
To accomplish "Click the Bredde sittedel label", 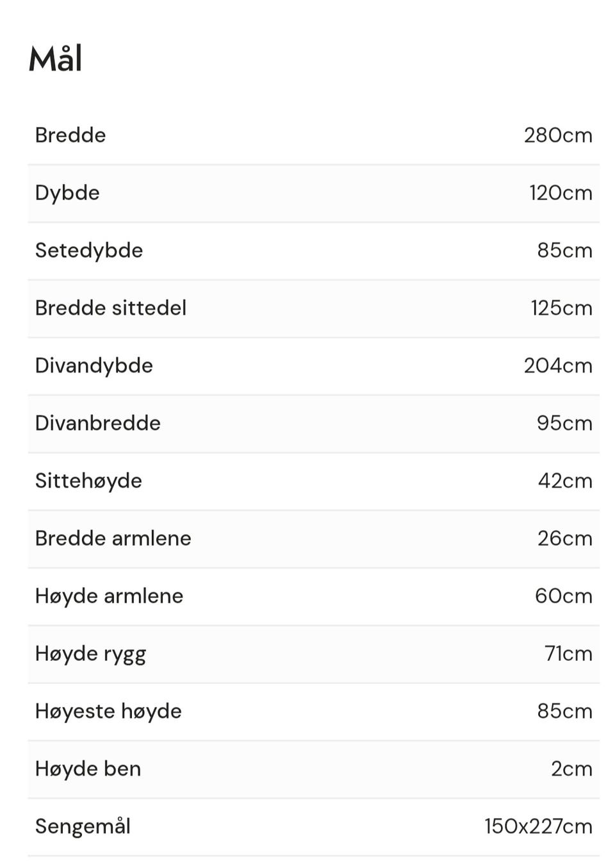I will coord(111,308).
